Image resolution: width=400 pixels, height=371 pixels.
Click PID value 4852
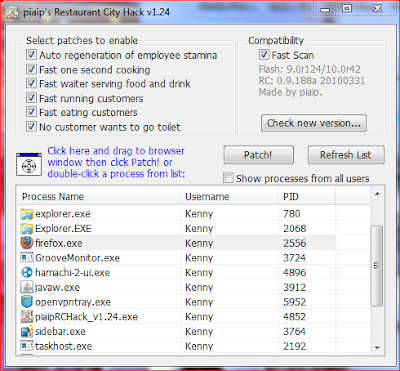click(294, 317)
